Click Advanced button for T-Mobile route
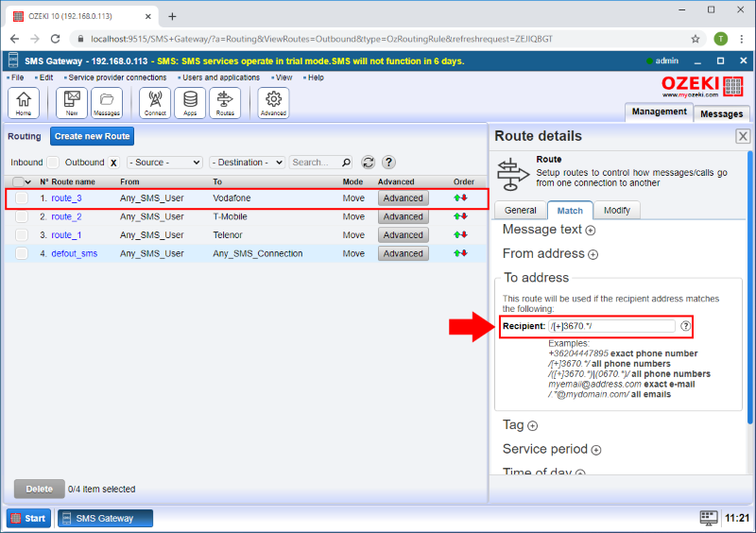The height and width of the screenshot is (533, 756). [404, 216]
